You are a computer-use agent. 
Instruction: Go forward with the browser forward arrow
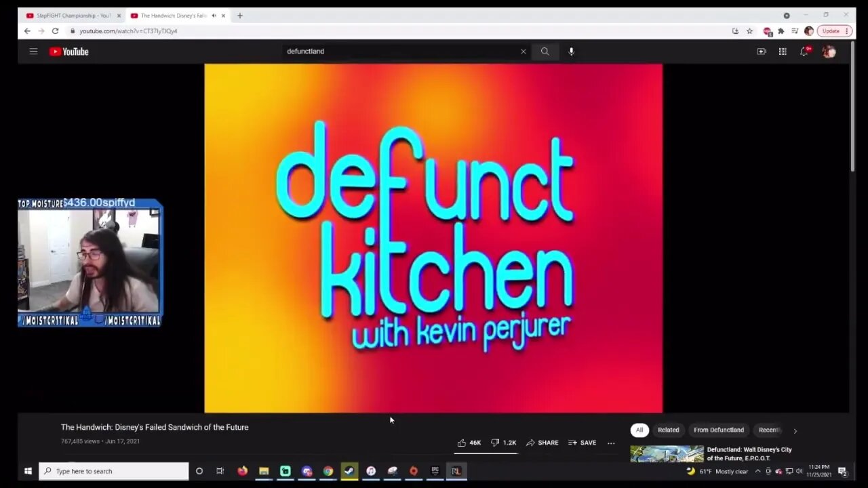pos(41,31)
